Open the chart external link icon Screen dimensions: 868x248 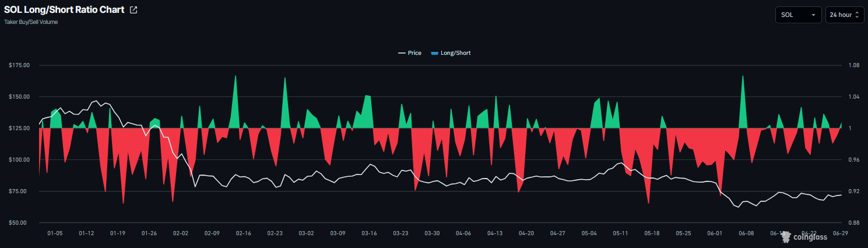[133, 10]
